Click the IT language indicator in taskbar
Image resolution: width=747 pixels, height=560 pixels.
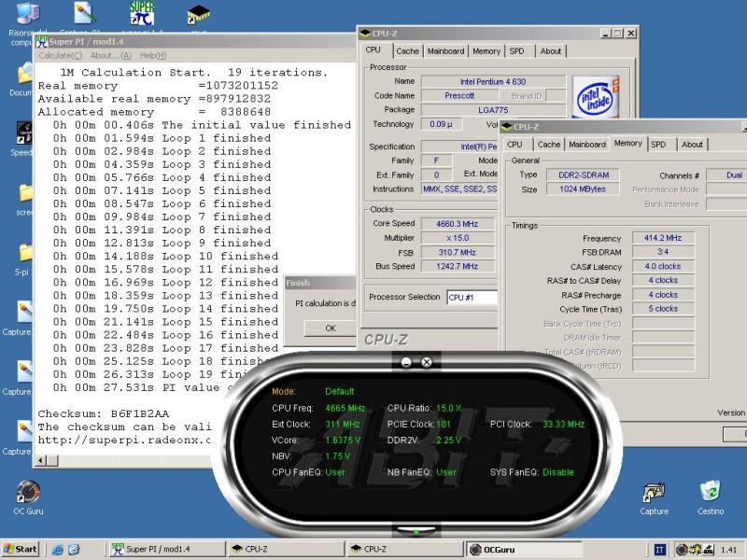click(659, 550)
